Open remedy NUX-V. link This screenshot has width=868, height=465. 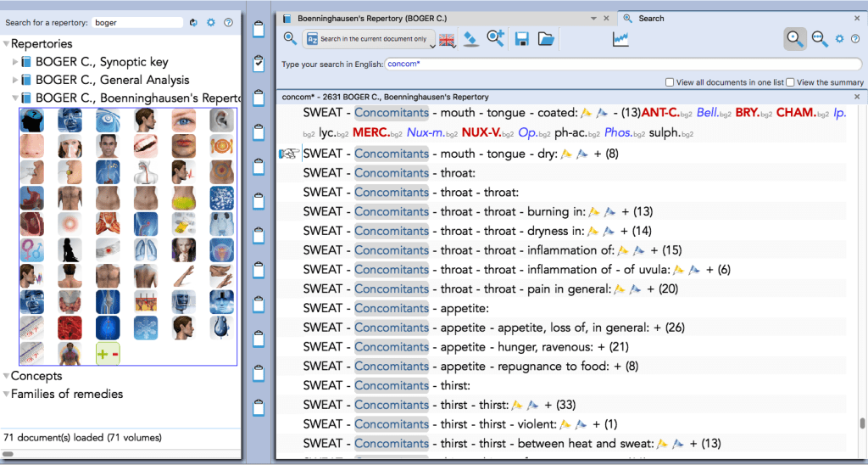(x=481, y=133)
